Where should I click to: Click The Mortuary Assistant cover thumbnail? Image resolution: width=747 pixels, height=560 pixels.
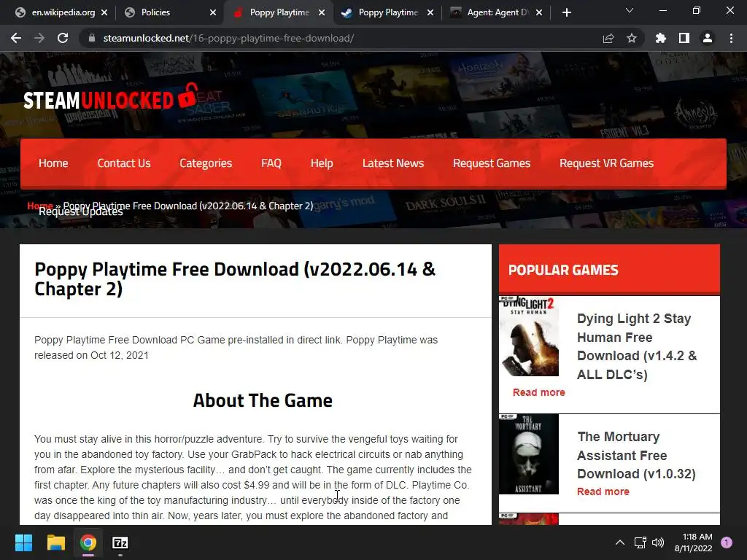point(529,454)
